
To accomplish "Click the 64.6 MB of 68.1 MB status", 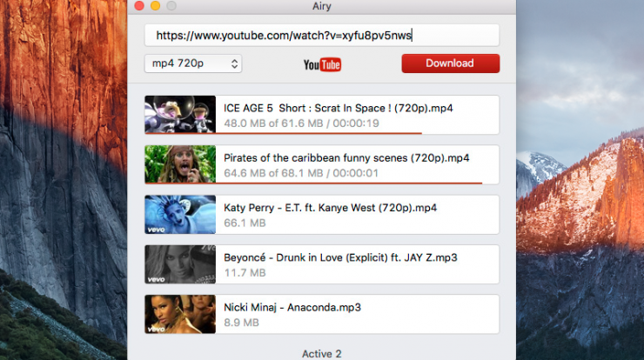I will tap(300, 173).
